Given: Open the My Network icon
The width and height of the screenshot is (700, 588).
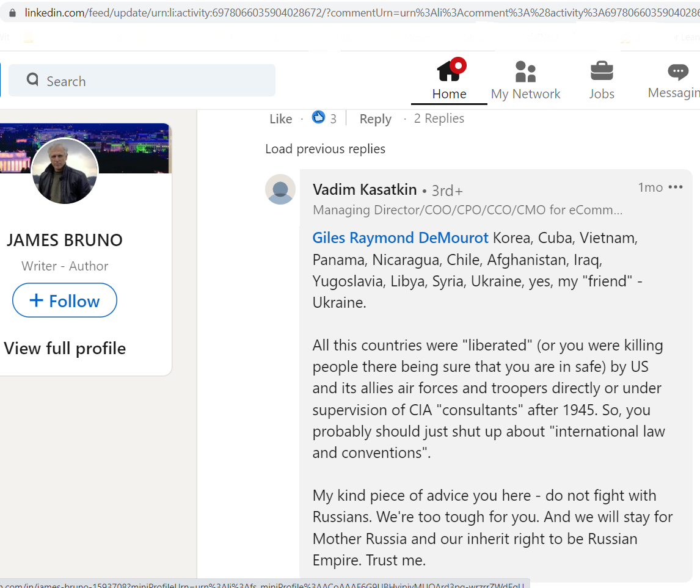Looking at the screenshot, I should coord(525,71).
